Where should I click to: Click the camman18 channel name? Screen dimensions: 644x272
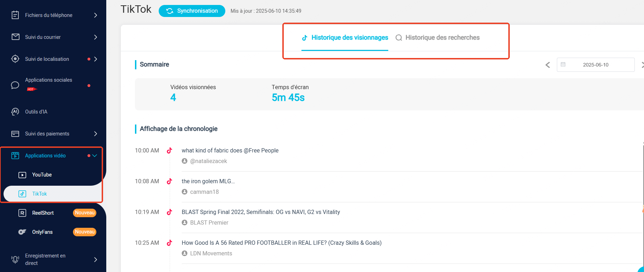point(204,192)
